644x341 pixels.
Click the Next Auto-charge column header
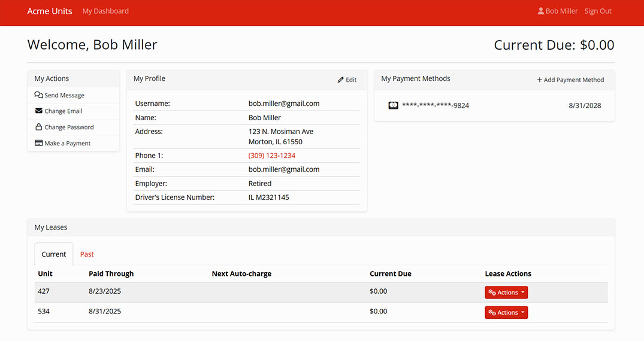(x=241, y=274)
